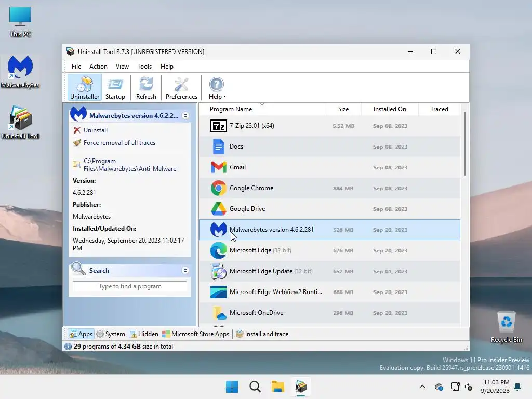Click Uninstall Tool taskbar icon
This screenshot has width=532, height=399.
(x=301, y=387)
